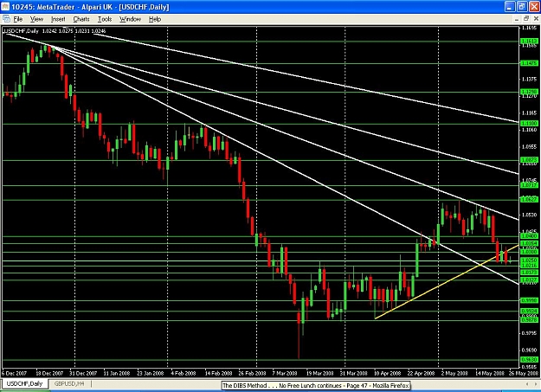The image size is (541, 392).
Task: Open the Tools menu
Action: 105,19
